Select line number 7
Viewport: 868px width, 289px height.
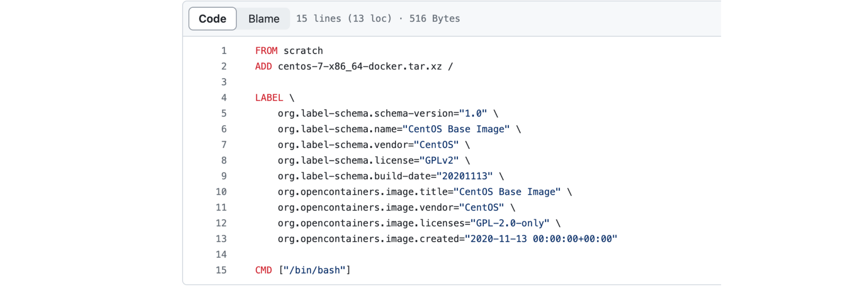point(224,144)
